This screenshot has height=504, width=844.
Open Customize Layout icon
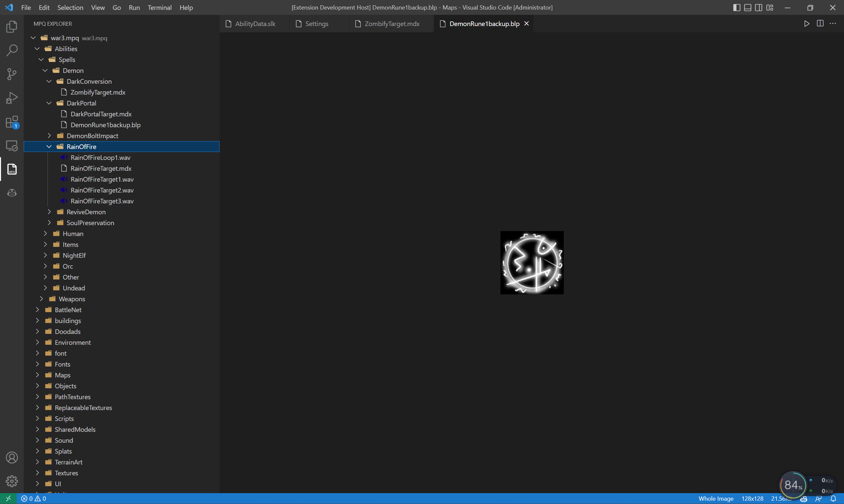[x=769, y=8]
